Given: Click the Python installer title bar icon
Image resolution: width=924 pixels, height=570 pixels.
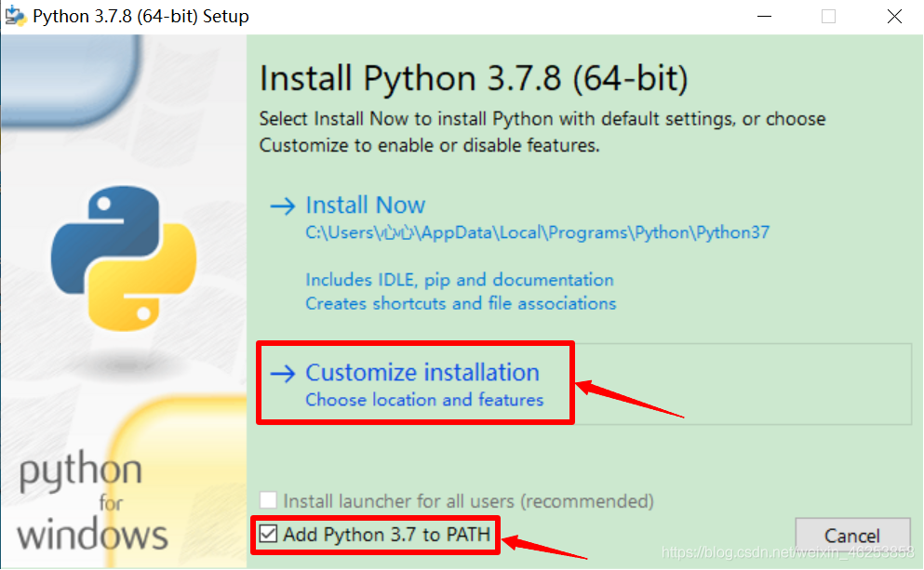Looking at the screenshot, I should pos(16,16).
